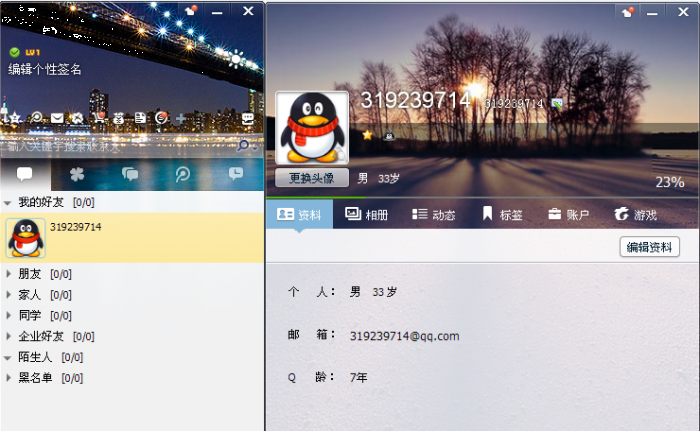Click the 编辑资料 button
This screenshot has height=431, width=700.
pyautogui.click(x=650, y=247)
